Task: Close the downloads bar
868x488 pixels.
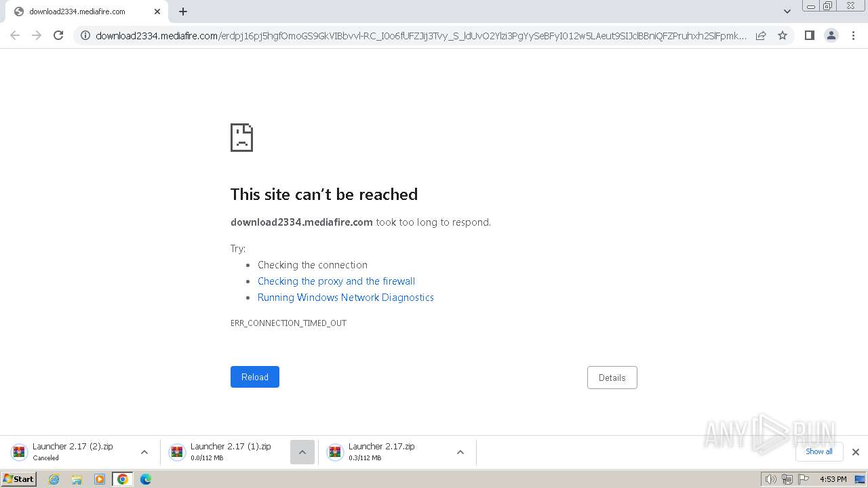Action: coord(856,452)
